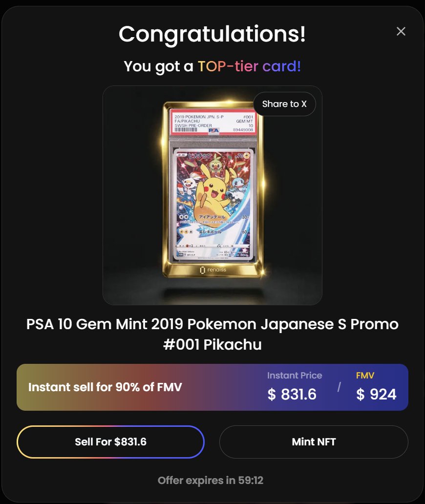Click the PSA barcode on the grading label
Viewport: 425px width, 504px height.
click(x=186, y=130)
